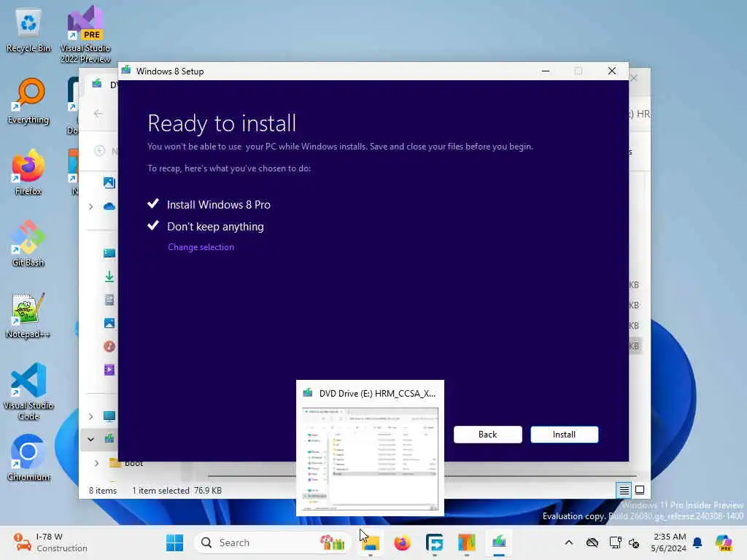Expand the boot folder in the Explorer tree
The width and height of the screenshot is (747, 560).
96,463
